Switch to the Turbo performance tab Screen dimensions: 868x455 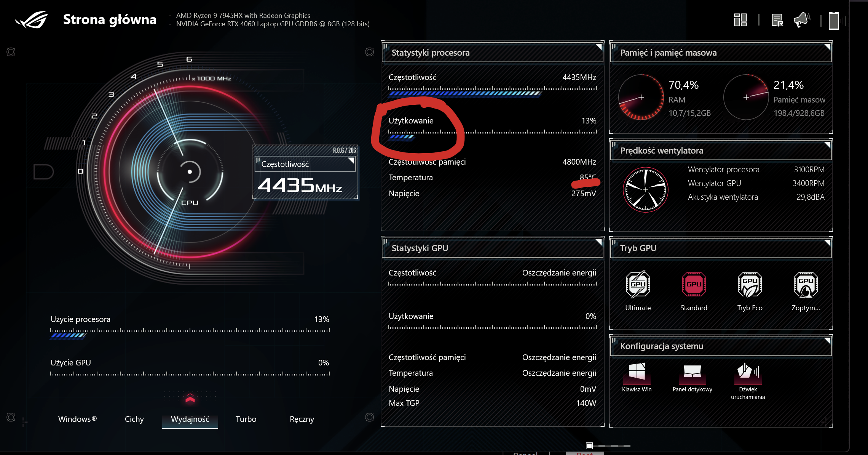[246, 419]
